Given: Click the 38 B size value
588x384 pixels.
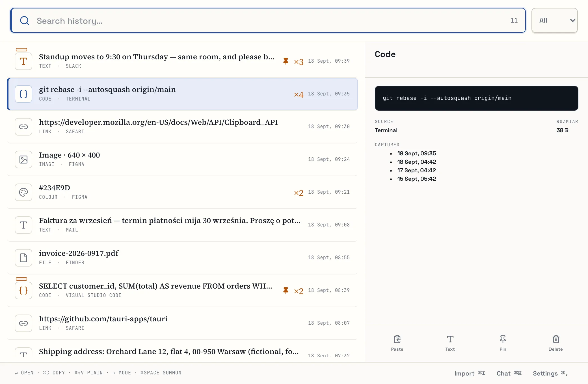Looking at the screenshot, I should pos(562,130).
